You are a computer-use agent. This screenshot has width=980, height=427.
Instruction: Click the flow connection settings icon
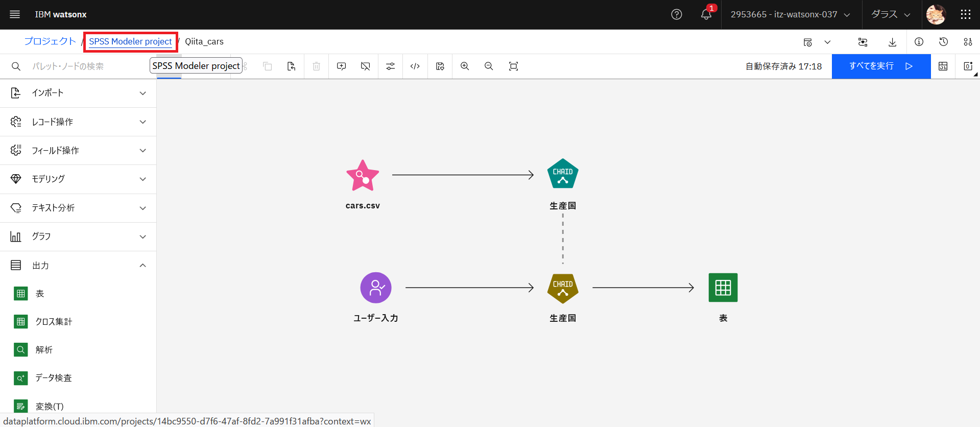pos(863,42)
